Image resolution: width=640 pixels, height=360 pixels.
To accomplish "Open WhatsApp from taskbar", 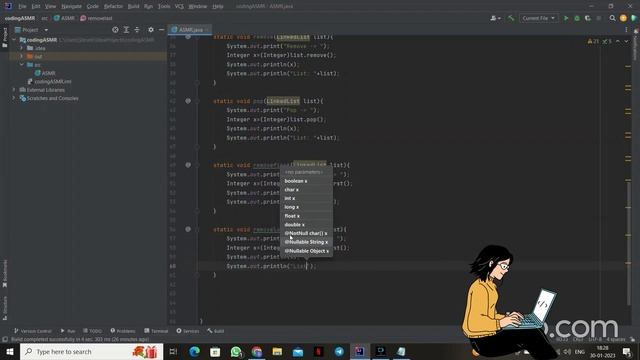I will (x=236, y=351).
